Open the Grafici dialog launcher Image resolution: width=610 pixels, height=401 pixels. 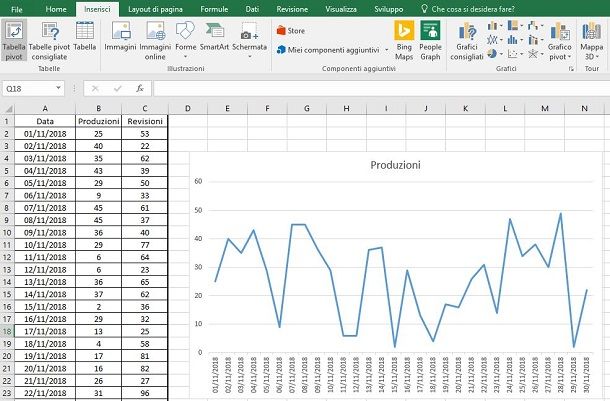click(571, 69)
